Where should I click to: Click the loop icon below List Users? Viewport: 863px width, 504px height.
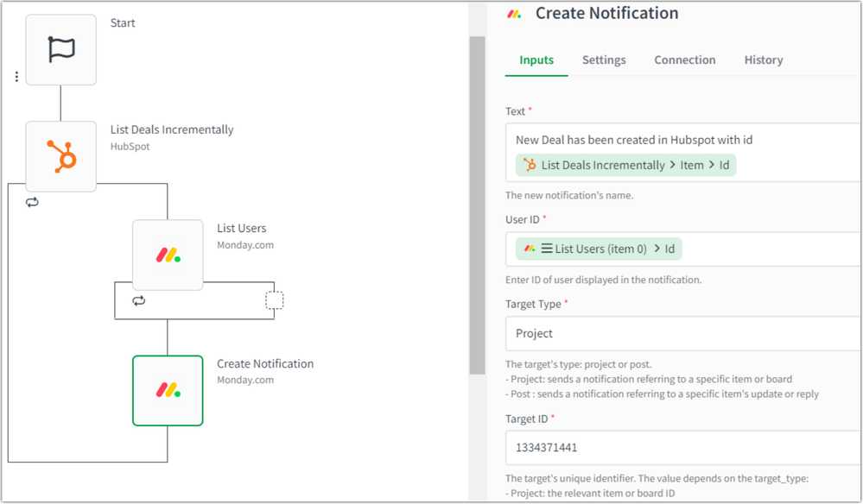pyautogui.click(x=139, y=300)
